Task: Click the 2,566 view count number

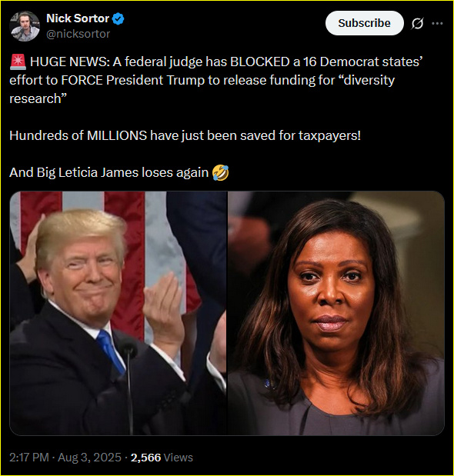Action: [x=145, y=458]
